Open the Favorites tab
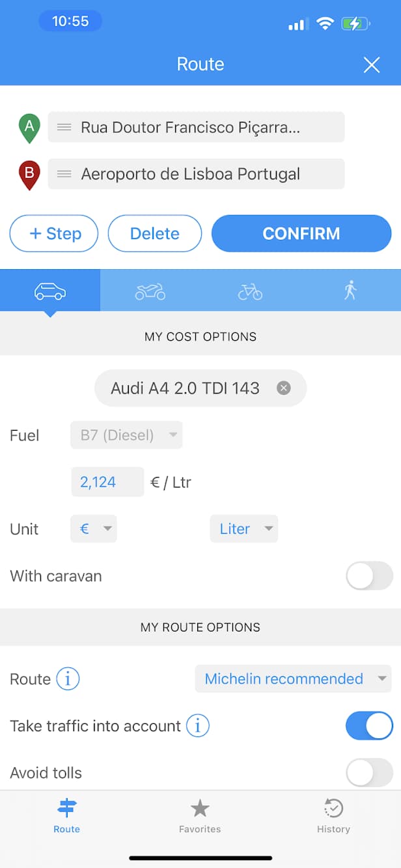Viewport: 401px width, 868px height. point(200,817)
